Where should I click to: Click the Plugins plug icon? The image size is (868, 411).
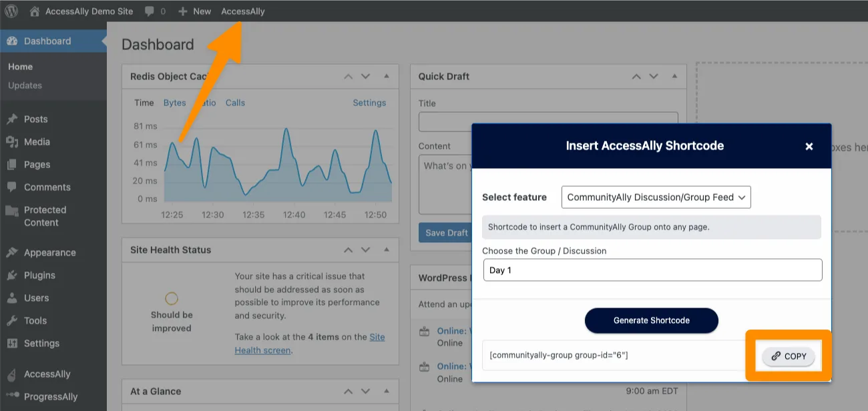pos(12,276)
